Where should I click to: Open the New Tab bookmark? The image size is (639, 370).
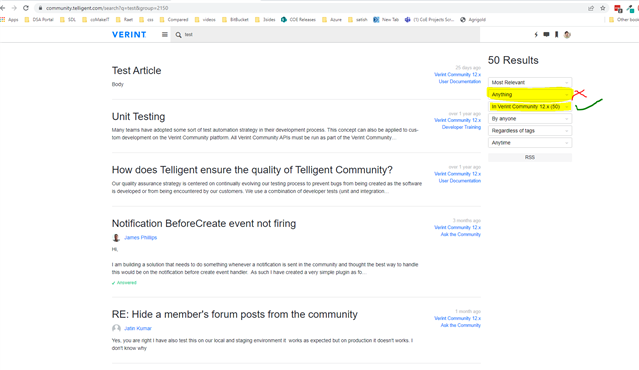386,20
